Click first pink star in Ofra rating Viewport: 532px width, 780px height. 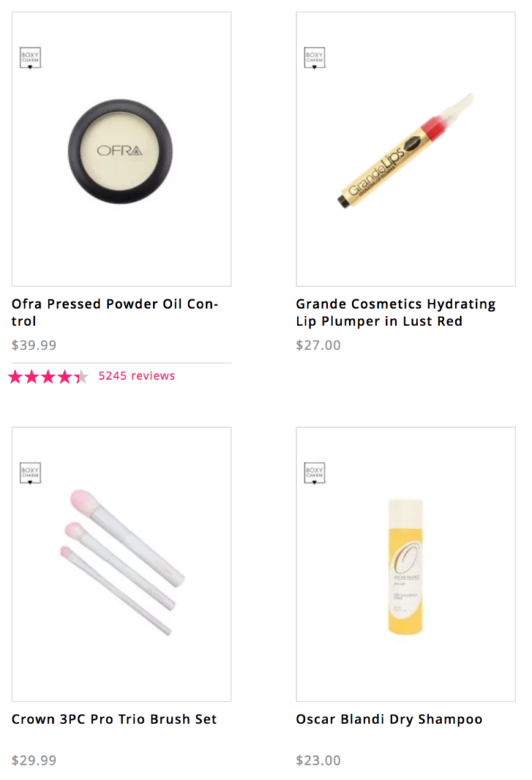[x=15, y=377]
